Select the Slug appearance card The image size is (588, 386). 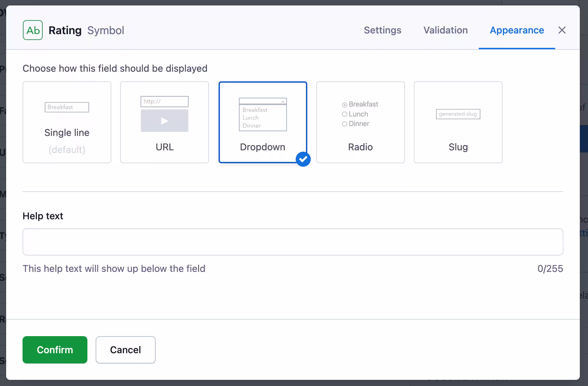pyautogui.click(x=458, y=122)
